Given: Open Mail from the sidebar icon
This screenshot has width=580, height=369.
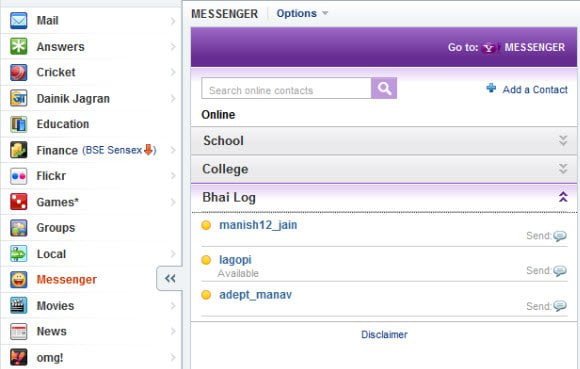Looking at the screenshot, I should click(x=18, y=20).
